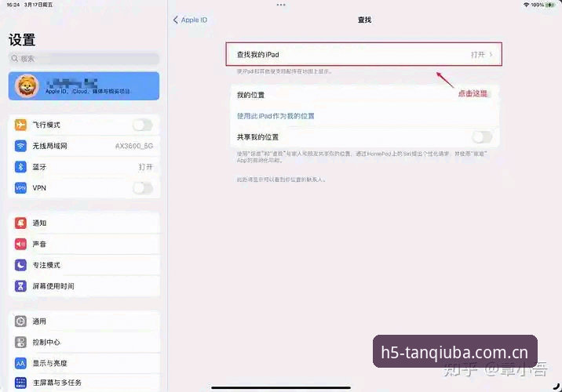Toggle Airplane Mode (飞行模式) switch
Screen dimensions: 562x392
coord(143,125)
